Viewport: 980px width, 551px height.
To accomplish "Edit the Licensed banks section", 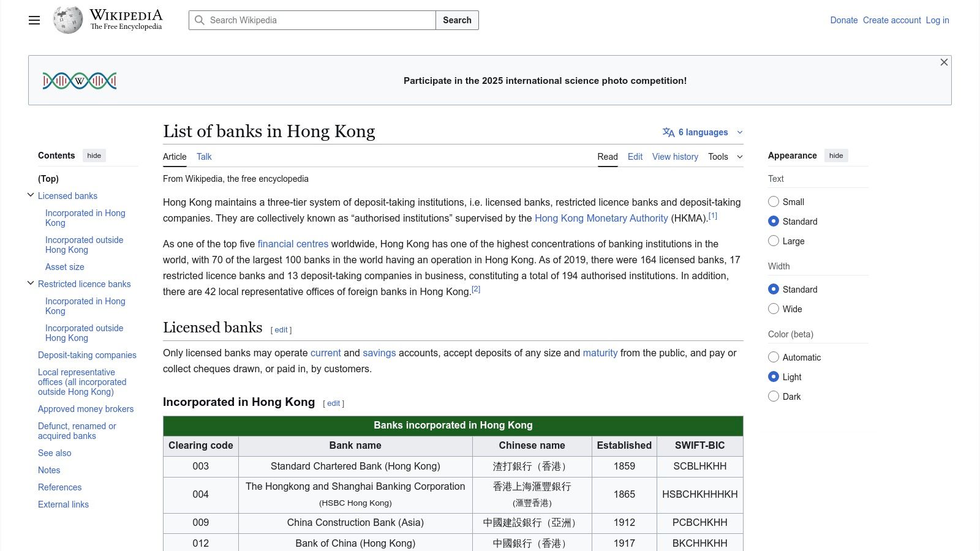I will (281, 329).
